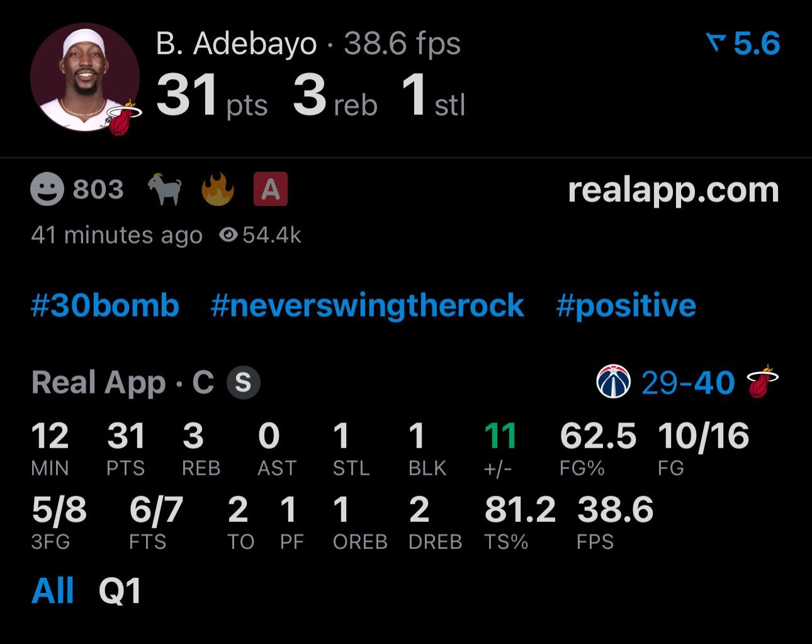
Task: Tap the green +/- value 11
Action: pyautogui.click(x=500, y=436)
